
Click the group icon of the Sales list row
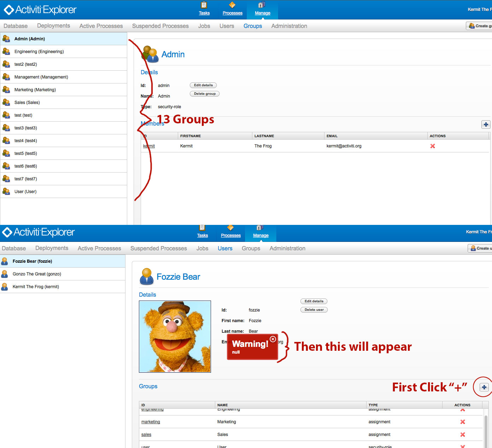6,103
